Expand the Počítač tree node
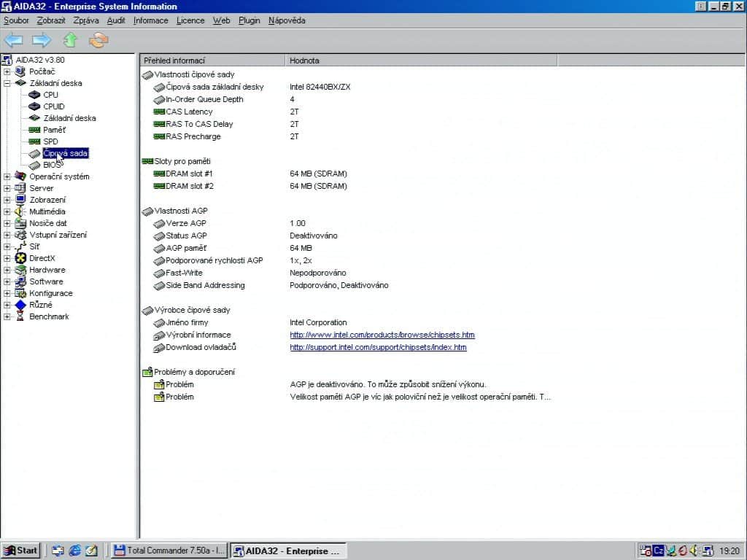 (x=7, y=71)
